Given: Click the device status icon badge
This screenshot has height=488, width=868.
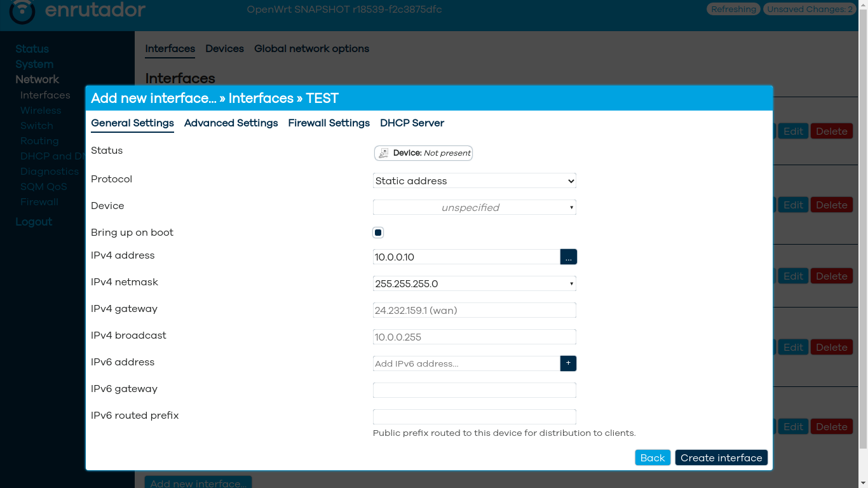Looking at the screenshot, I should [x=423, y=153].
